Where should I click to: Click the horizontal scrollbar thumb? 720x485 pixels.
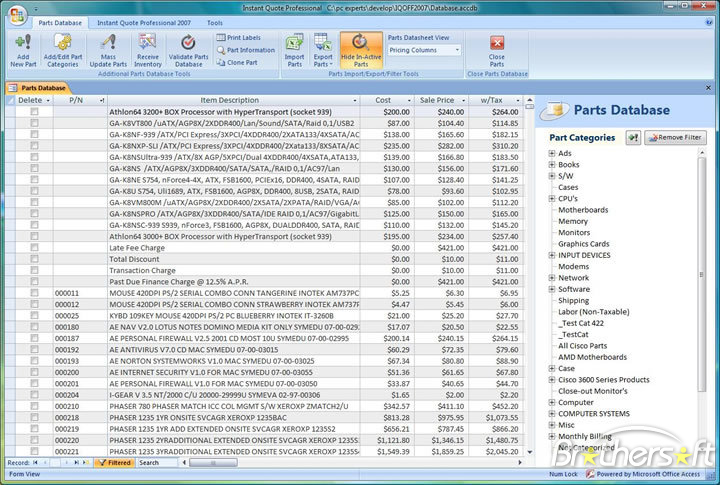214,462
